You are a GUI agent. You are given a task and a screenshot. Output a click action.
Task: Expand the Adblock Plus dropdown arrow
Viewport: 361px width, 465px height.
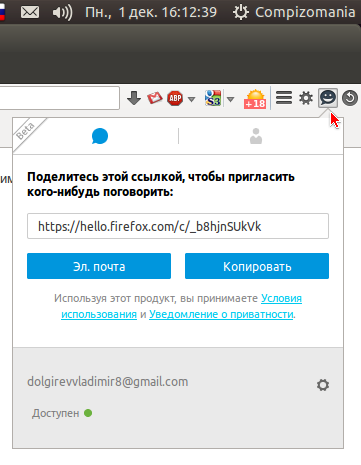point(191,99)
